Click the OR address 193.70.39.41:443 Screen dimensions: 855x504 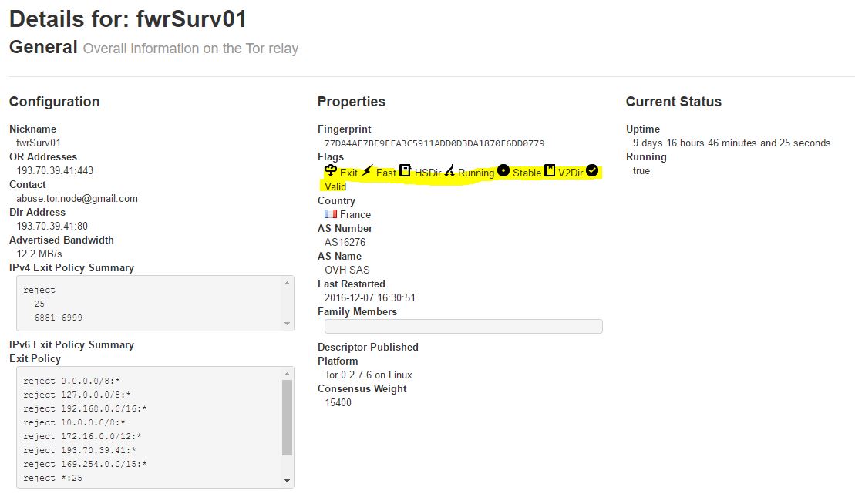(x=55, y=170)
